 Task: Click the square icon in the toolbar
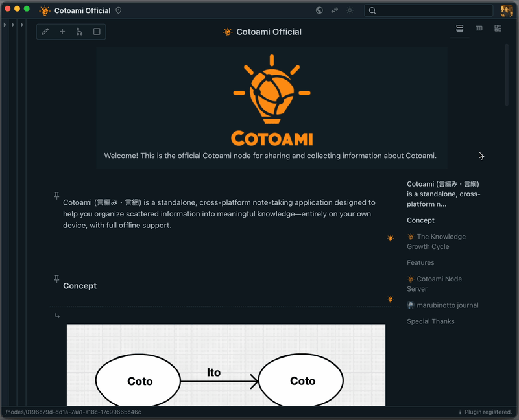pos(97,32)
